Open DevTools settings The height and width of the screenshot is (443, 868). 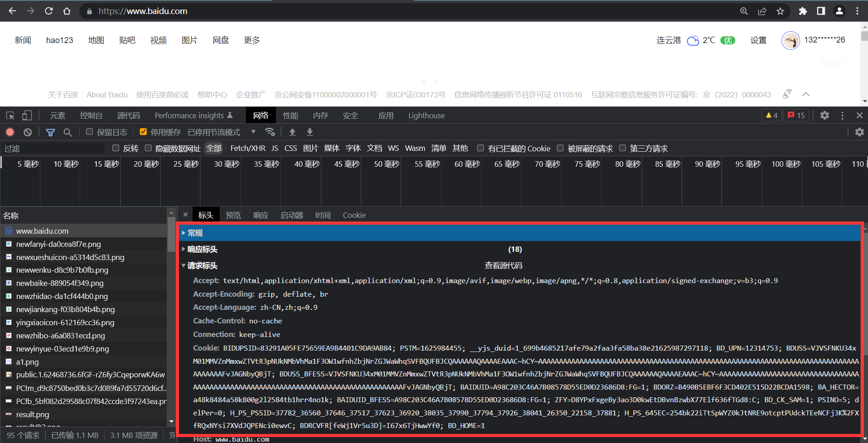(x=824, y=116)
